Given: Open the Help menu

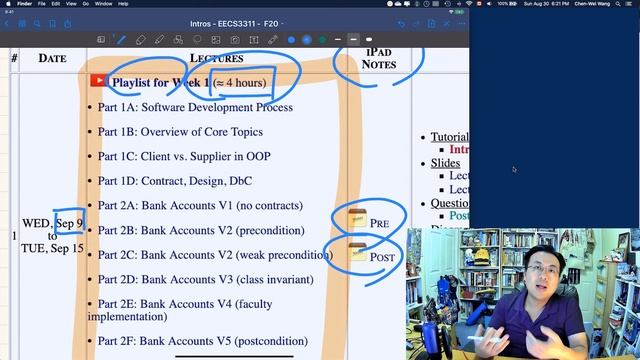Looking at the screenshot, I should click(x=123, y=4).
